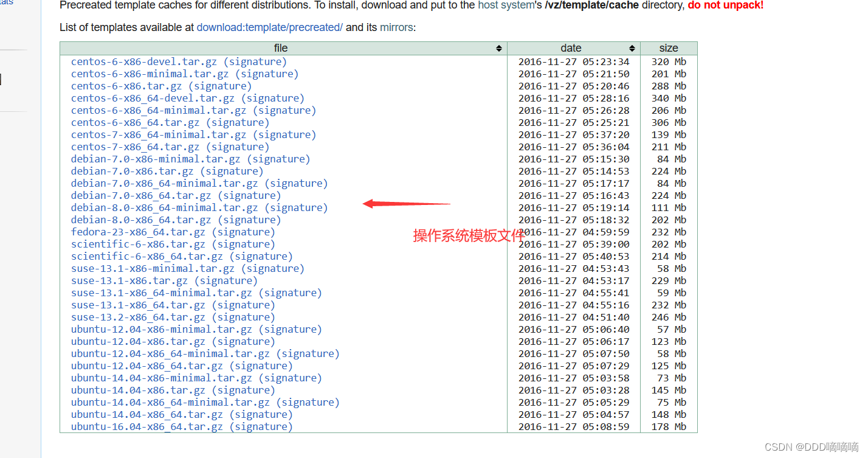The width and height of the screenshot is (868, 458).
Task: Download ubuntu-12.04-x86_64-minimal.tar.gz
Action: pos(170,353)
